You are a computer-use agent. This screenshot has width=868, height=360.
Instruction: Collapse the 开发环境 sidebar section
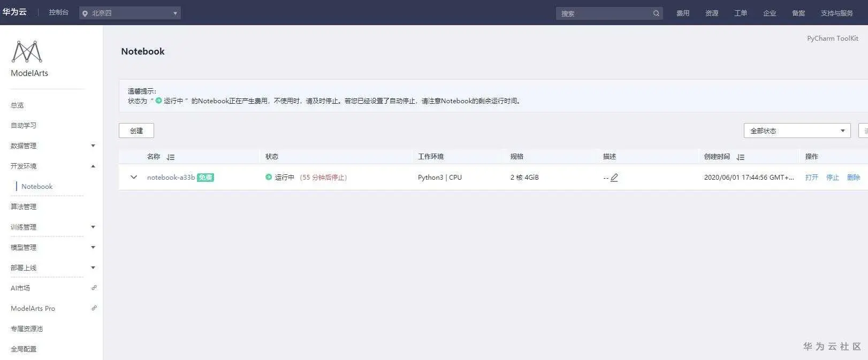93,166
